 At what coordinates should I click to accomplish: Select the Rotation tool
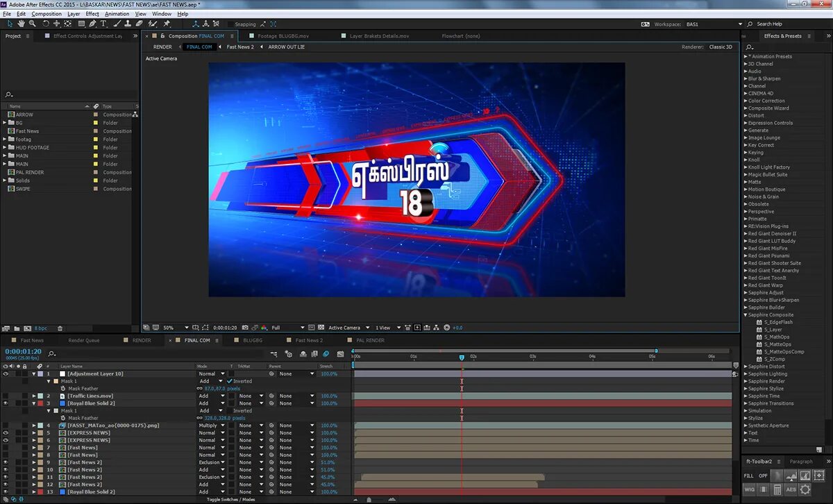point(46,24)
